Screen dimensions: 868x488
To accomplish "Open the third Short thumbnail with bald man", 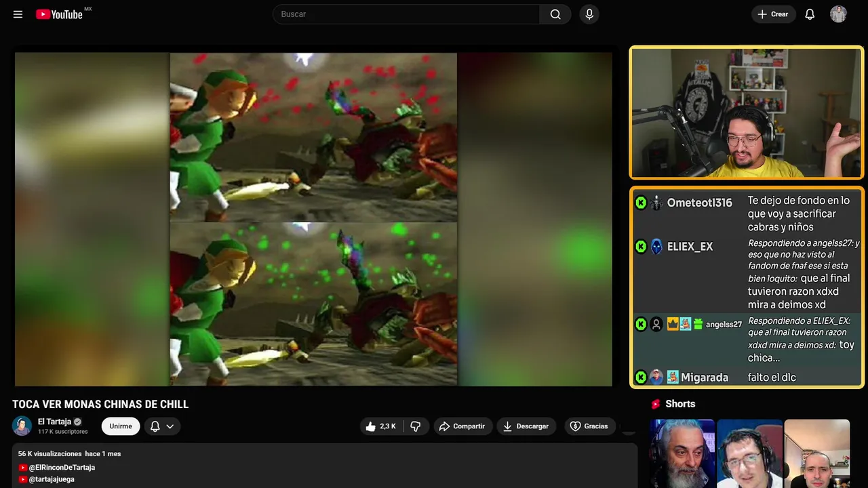I will tap(816, 453).
